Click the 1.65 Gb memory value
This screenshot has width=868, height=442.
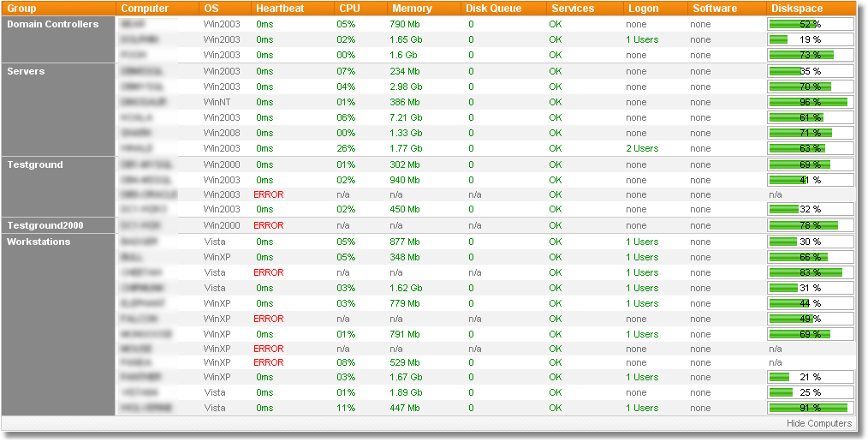406,40
